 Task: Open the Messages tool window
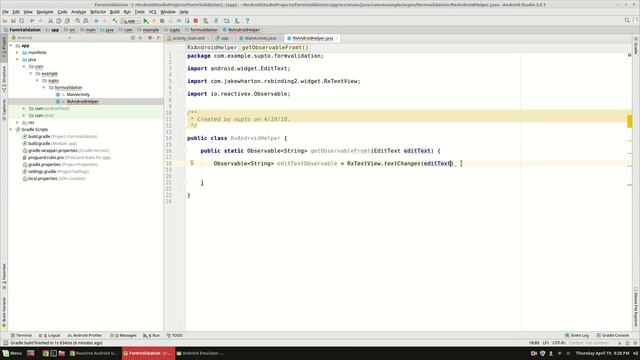point(124,335)
